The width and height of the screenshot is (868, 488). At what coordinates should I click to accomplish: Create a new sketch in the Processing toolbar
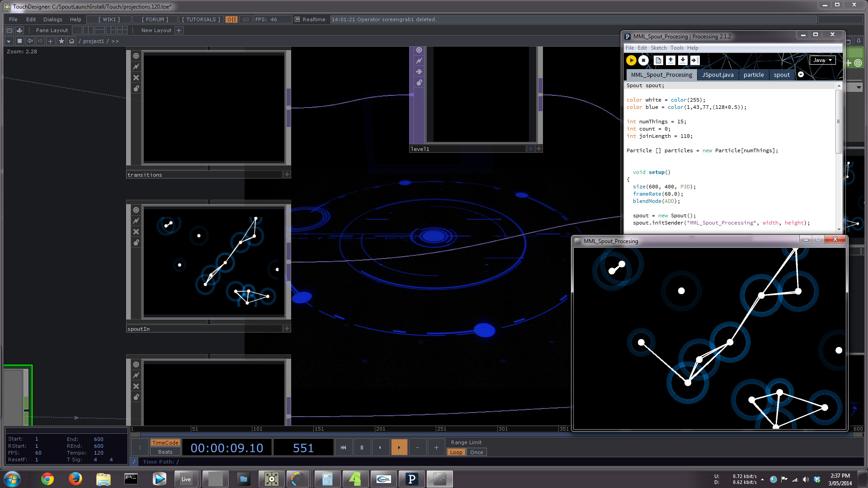(x=659, y=60)
